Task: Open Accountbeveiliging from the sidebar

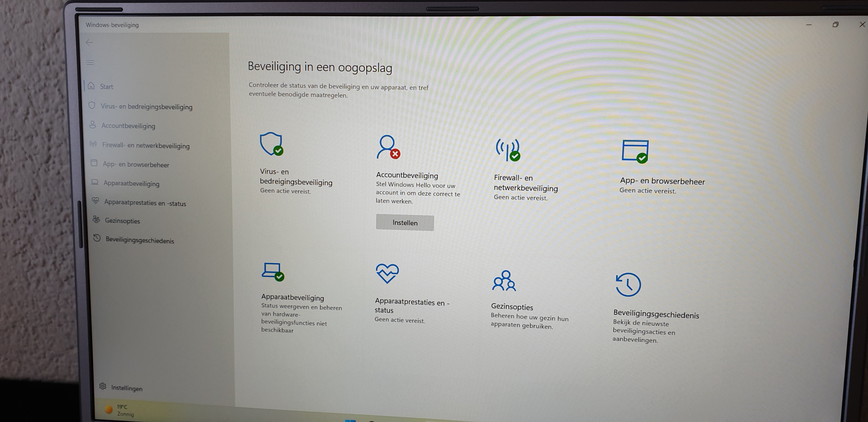Action: (128, 126)
